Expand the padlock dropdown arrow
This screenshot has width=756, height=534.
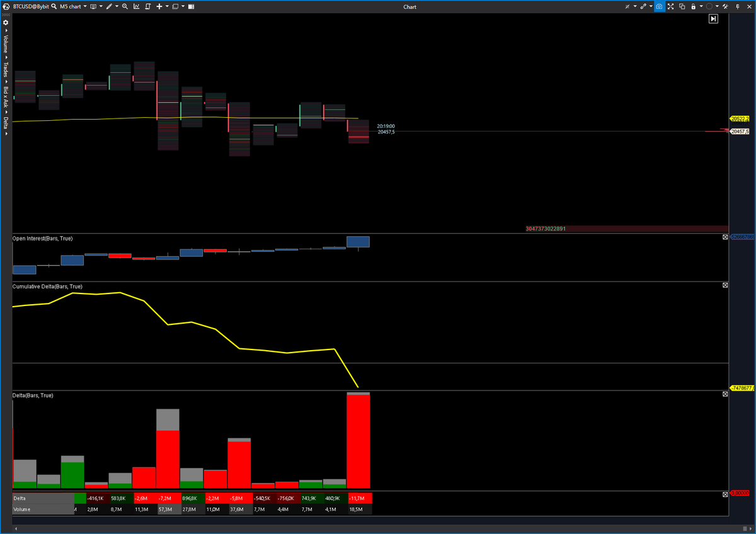coord(701,6)
